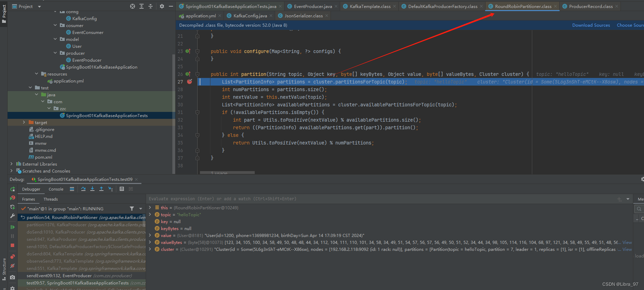Click the Step Out arrow icon
The width and height of the screenshot is (644, 290).
point(101,189)
